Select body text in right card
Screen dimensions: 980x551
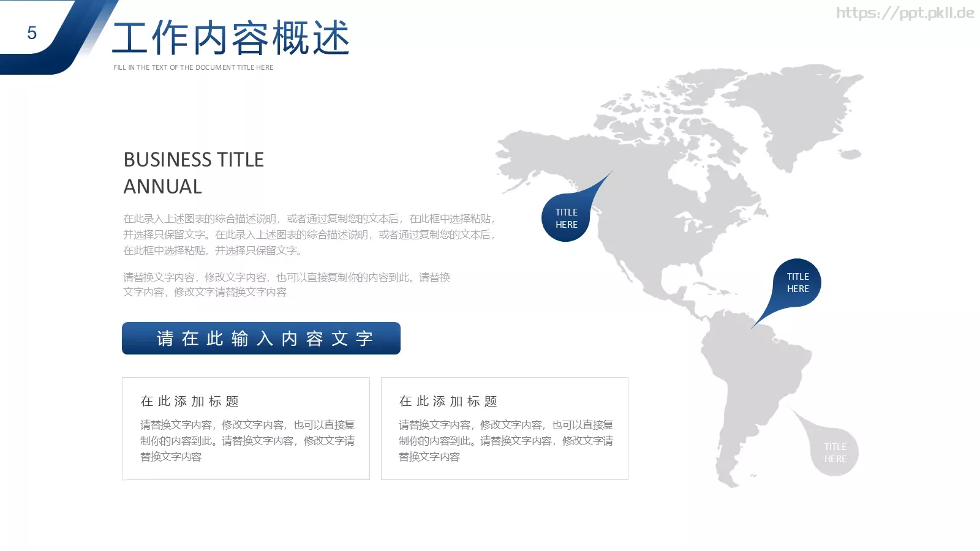coord(506,441)
